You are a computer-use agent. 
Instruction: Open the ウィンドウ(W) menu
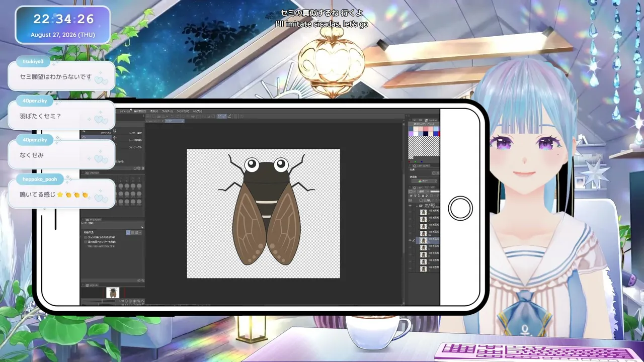183,111
